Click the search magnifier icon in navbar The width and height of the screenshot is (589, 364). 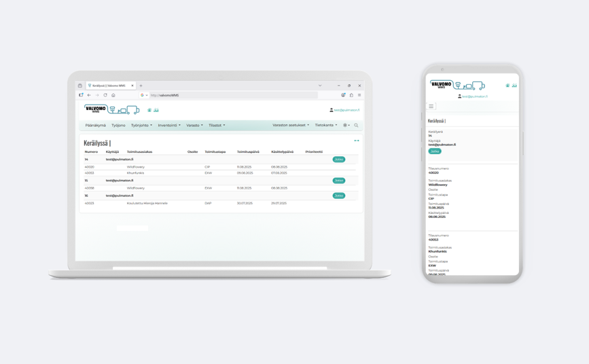coord(356,126)
